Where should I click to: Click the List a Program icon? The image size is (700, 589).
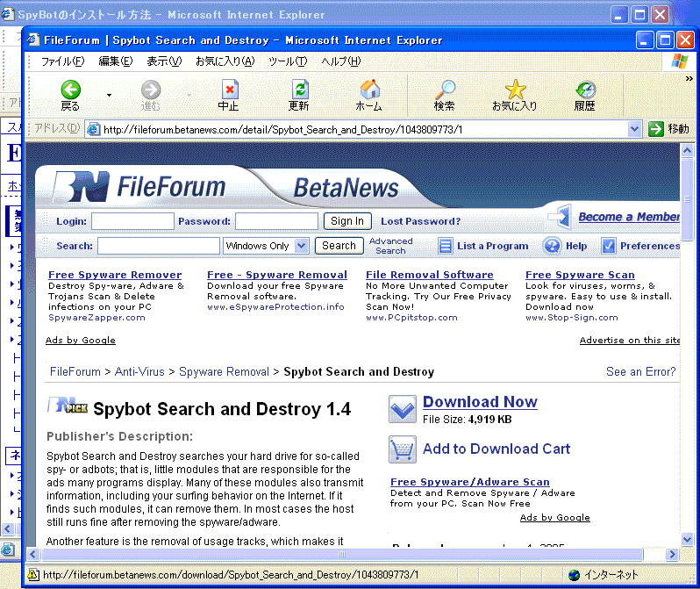coord(445,246)
